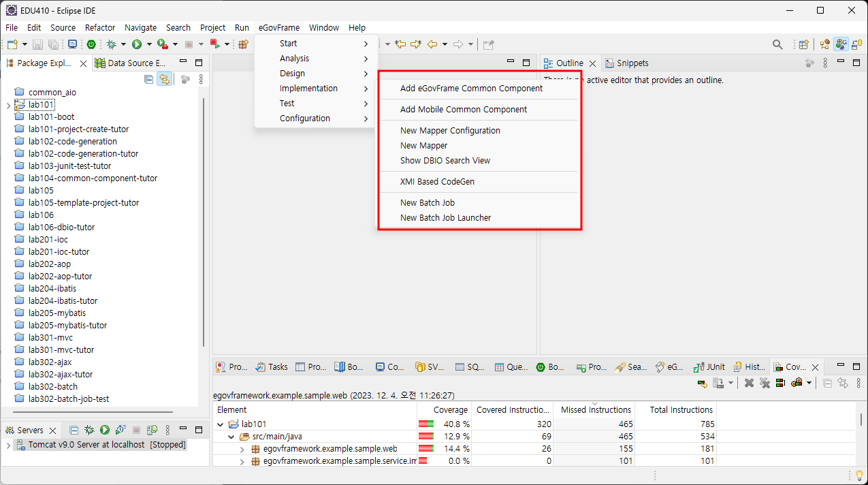
Task: Open the Design submenu
Action: point(316,74)
